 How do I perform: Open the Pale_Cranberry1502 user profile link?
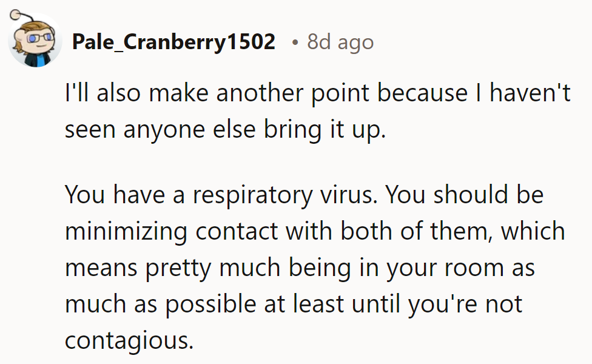coord(173,42)
